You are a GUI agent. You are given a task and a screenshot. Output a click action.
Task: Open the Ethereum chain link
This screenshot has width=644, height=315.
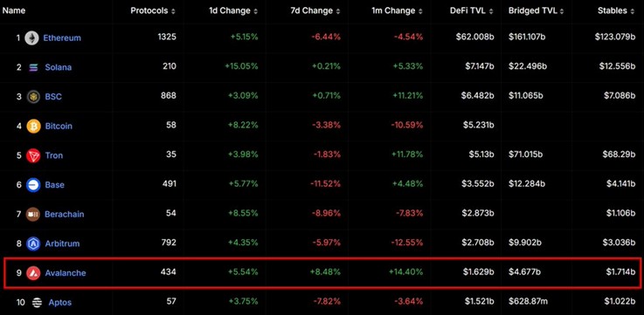[x=62, y=38]
